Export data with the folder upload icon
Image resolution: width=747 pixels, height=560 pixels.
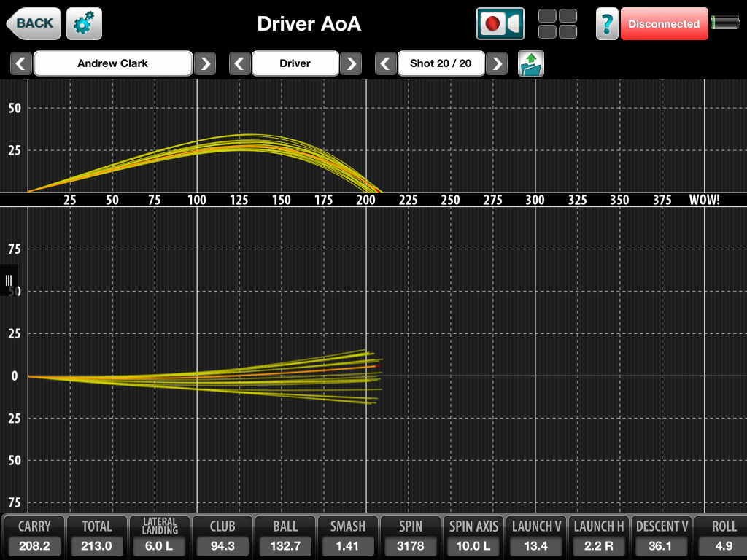531,63
